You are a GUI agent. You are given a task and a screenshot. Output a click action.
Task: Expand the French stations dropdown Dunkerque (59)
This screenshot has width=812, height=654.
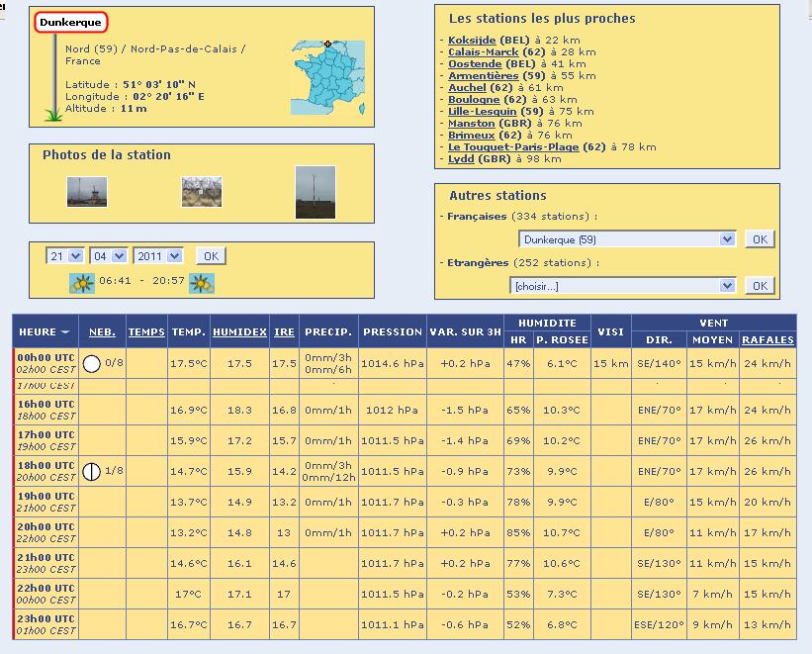coord(627,239)
